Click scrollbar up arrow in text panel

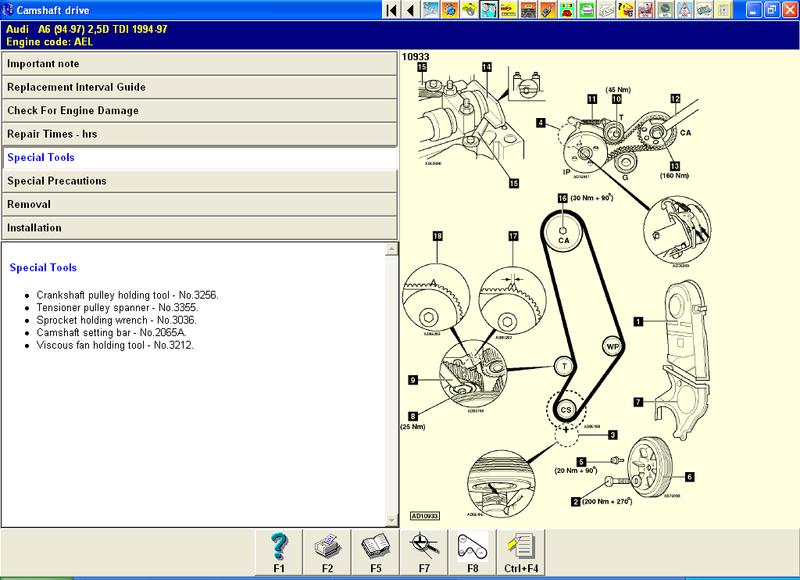point(391,249)
